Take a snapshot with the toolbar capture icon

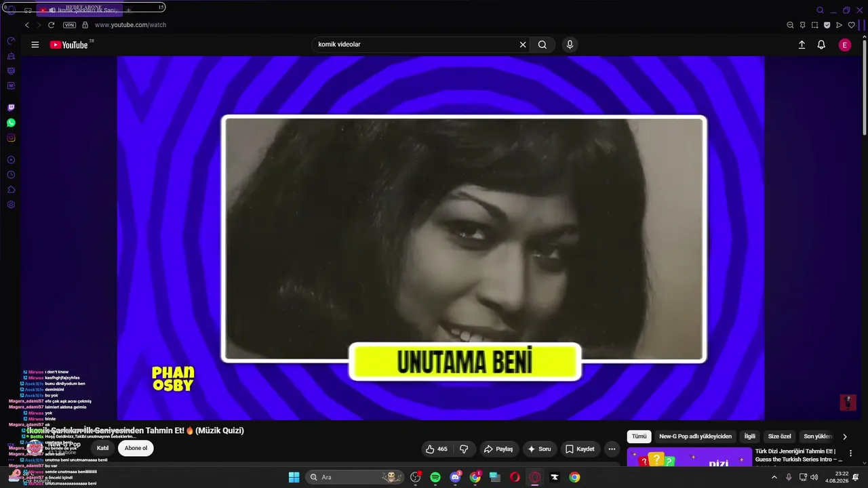814,25
